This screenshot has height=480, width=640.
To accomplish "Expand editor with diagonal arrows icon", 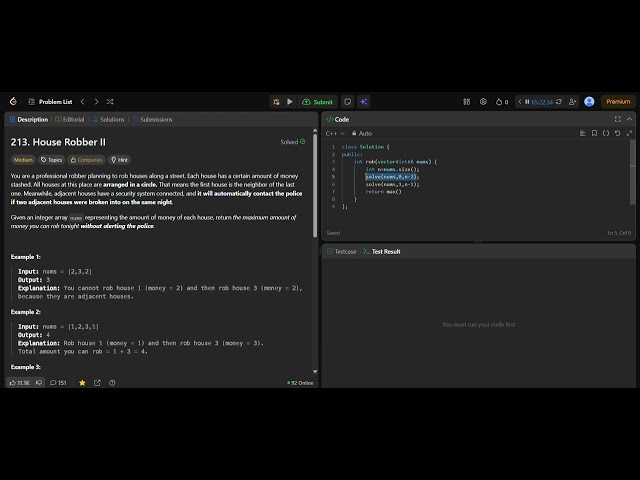I will click(x=629, y=133).
